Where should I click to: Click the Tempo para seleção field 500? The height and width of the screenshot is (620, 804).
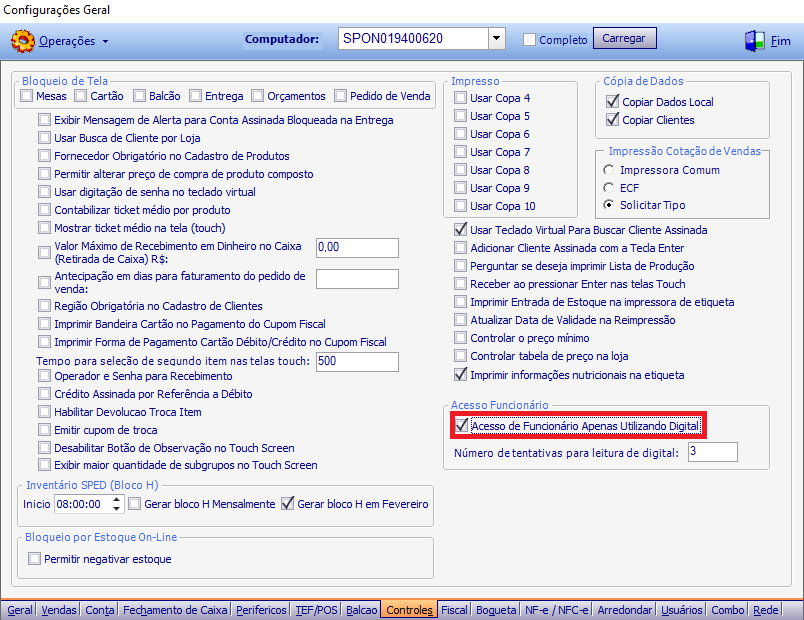tap(357, 362)
